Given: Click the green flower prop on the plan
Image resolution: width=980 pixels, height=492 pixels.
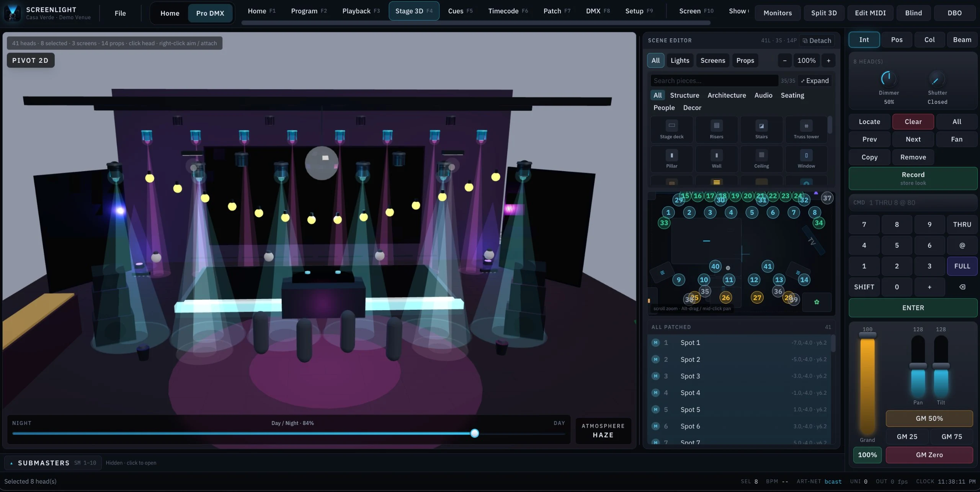Looking at the screenshot, I should (817, 302).
